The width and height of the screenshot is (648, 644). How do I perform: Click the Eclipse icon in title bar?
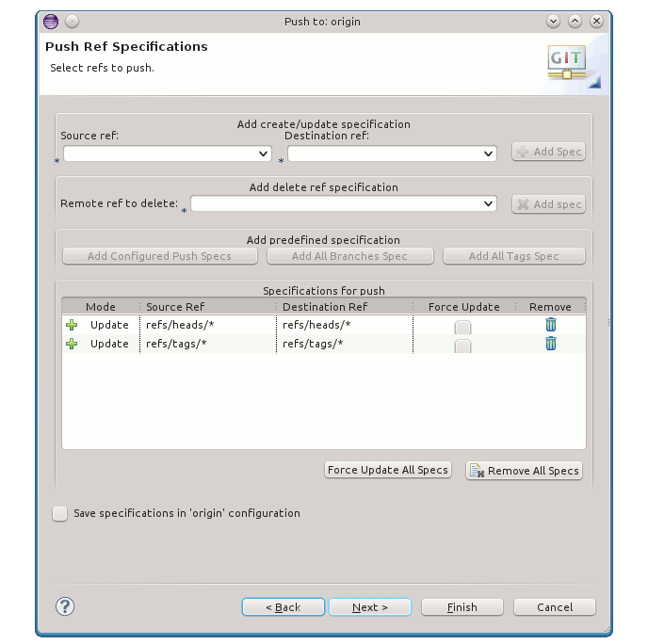51,22
